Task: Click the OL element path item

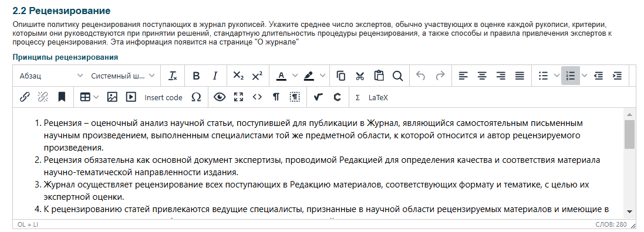Action: 21,224
